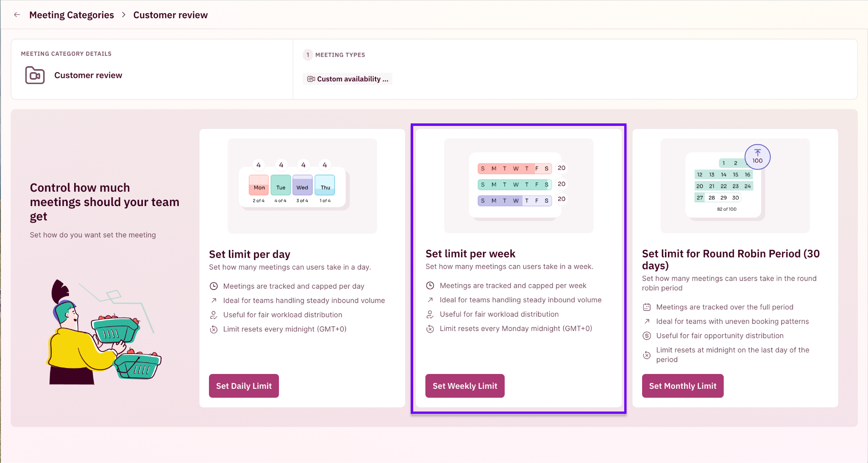
Task: Click the clock icon in daily limit card
Action: tap(214, 286)
